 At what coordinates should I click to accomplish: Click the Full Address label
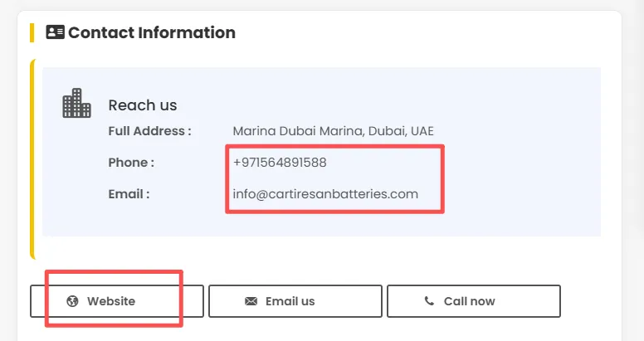tap(149, 131)
